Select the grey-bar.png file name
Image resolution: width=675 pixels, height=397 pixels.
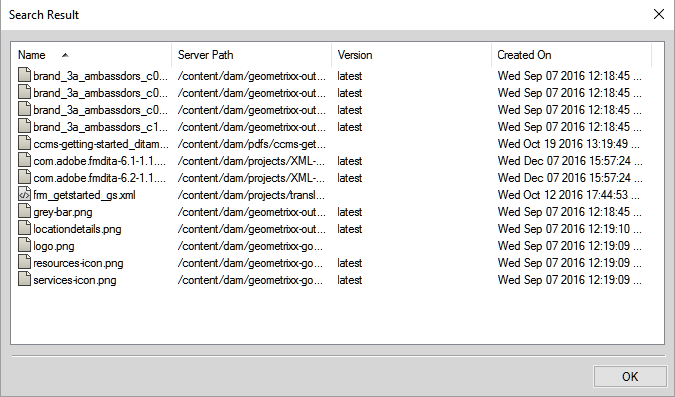(63, 212)
